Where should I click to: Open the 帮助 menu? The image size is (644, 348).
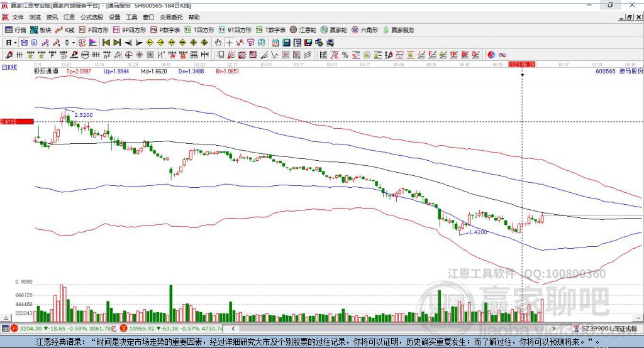pyautogui.click(x=194, y=17)
